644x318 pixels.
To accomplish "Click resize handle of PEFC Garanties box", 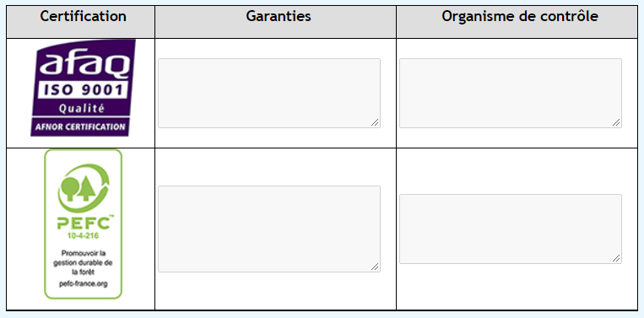I will [x=376, y=267].
